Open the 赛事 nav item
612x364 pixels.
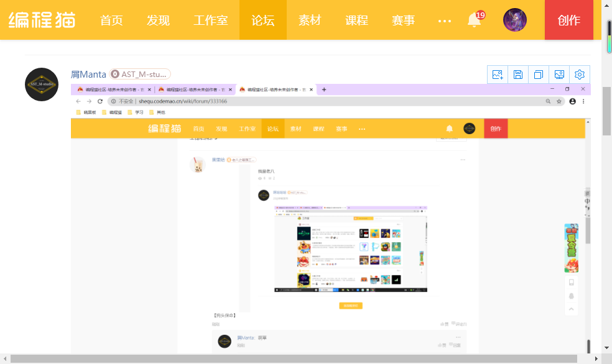(x=404, y=20)
